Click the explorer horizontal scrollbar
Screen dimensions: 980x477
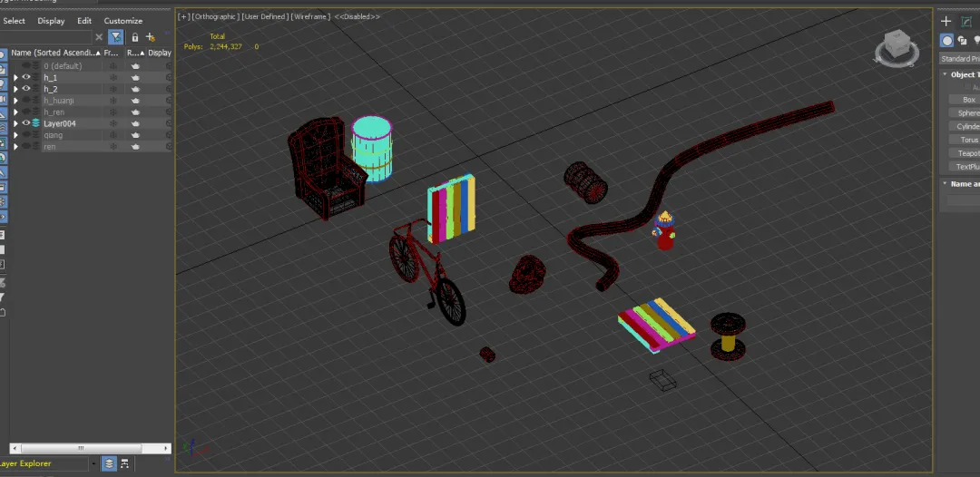(91, 448)
